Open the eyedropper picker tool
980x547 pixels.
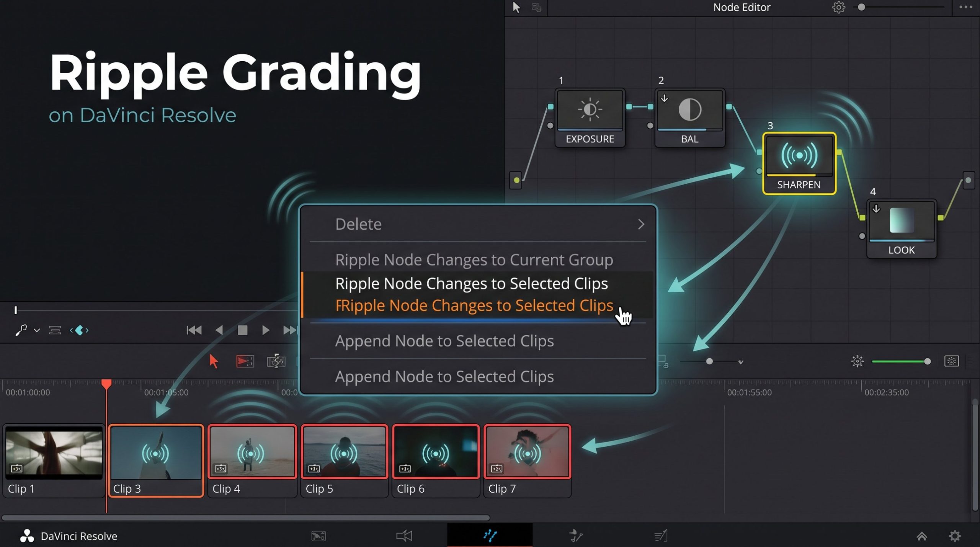21,330
